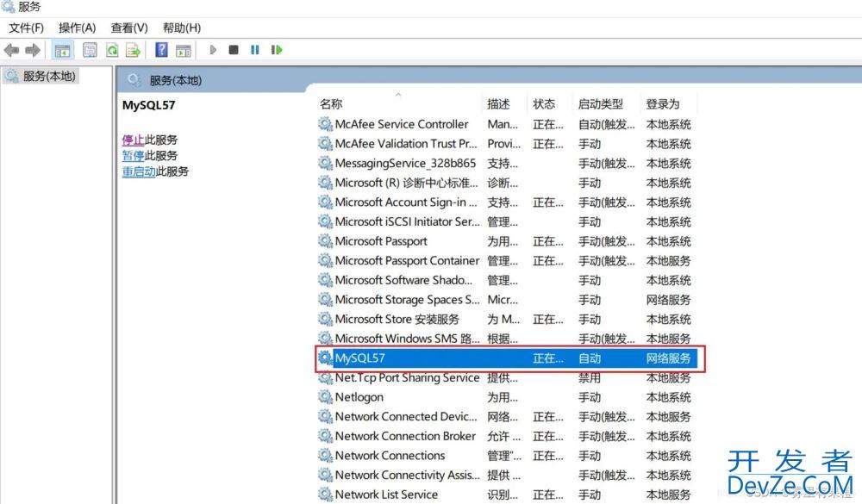
Task: Select the McAfee Service Controller row
Action: [506, 124]
